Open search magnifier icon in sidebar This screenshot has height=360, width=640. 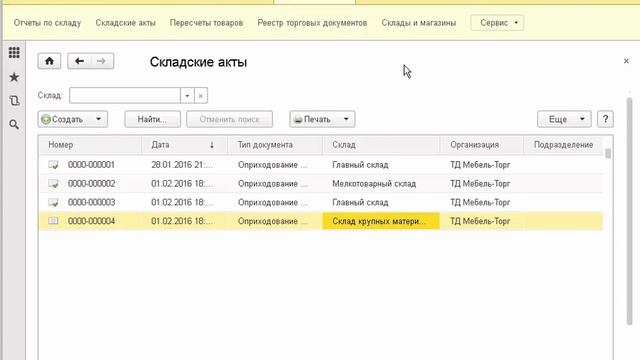tap(14, 124)
